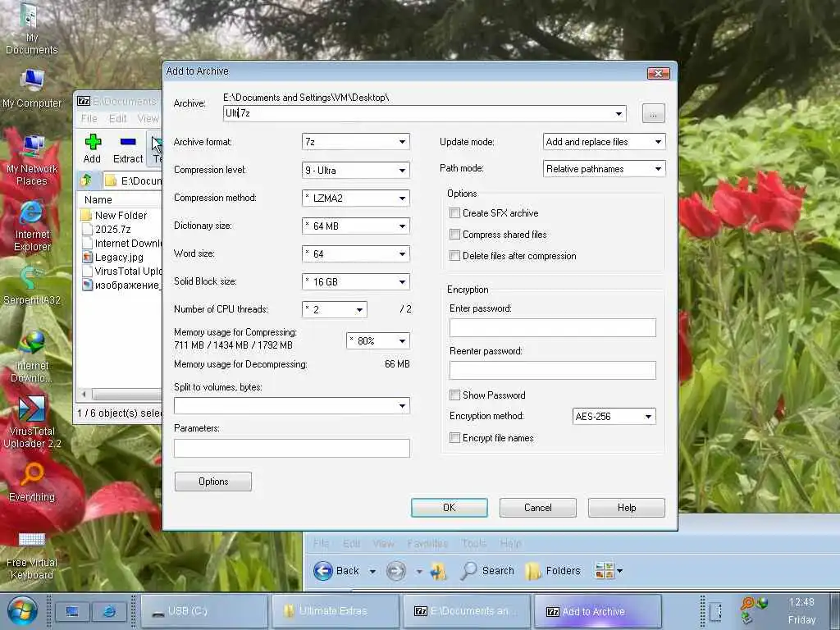Open the Number of CPU threads dropdown

click(x=335, y=309)
